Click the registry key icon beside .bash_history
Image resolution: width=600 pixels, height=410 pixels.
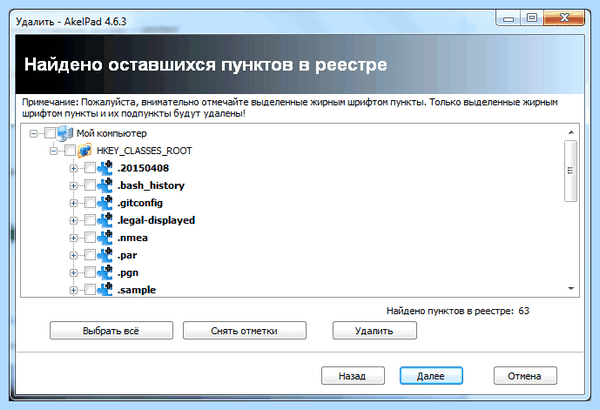105,185
